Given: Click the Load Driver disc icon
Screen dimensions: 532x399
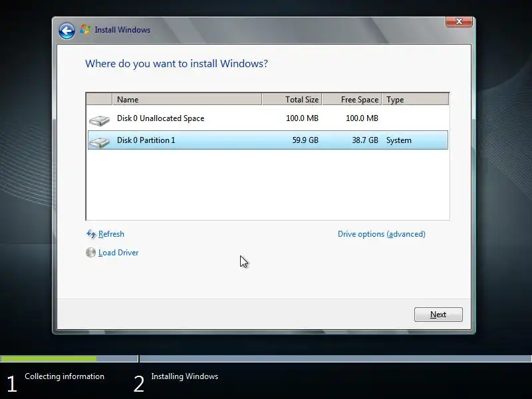Looking at the screenshot, I should pos(90,253).
